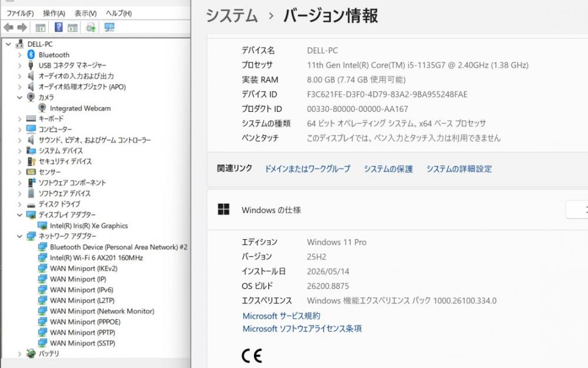Screen dimensions: 588x368
Task: Select WAN Miniport (Network Monitor) entry
Action: click(102, 311)
